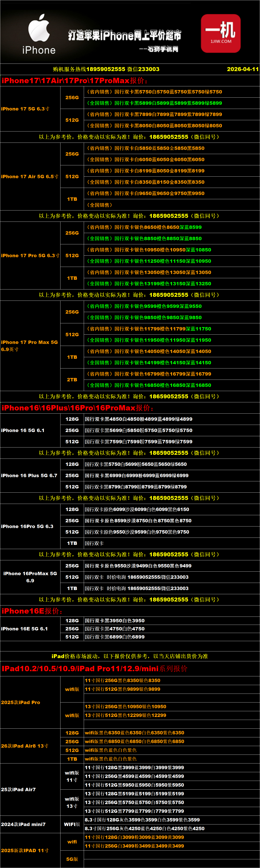Click the WIFI版 cell for 2024款iPad mini7
This screenshot has width=260, height=868.
point(72,824)
